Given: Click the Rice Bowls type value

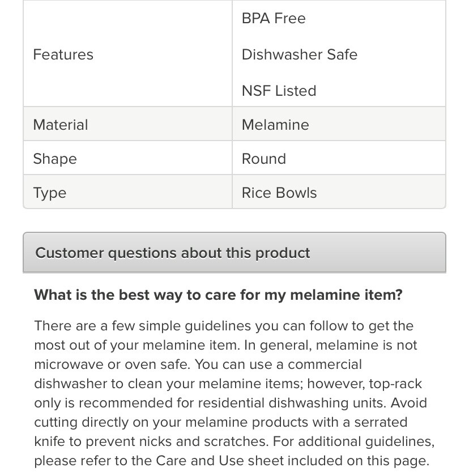Looking at the screenshot, I should 279,193.
